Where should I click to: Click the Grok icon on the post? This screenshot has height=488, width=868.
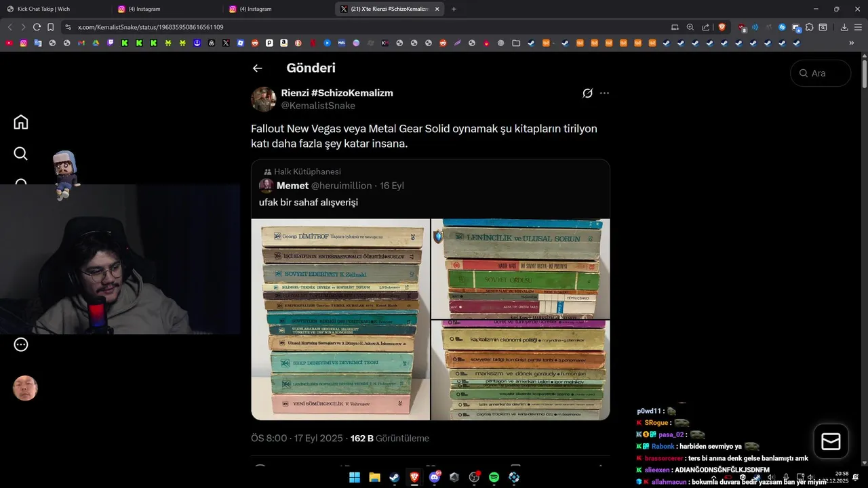click(588, 93)
